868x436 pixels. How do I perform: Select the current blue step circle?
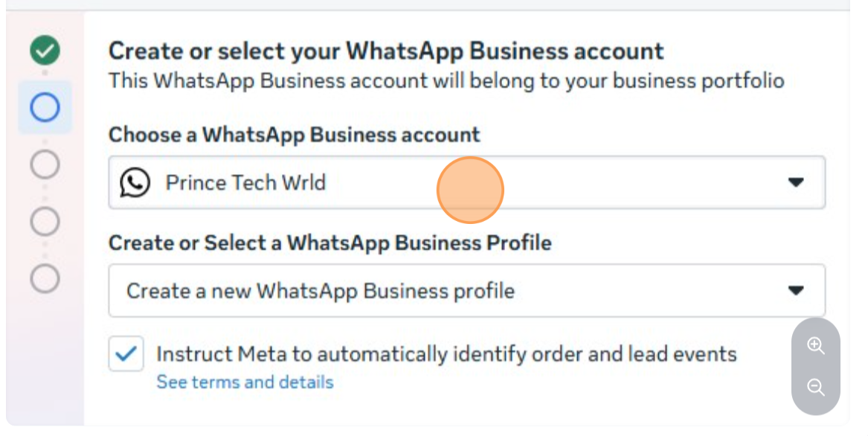point(45,108)
